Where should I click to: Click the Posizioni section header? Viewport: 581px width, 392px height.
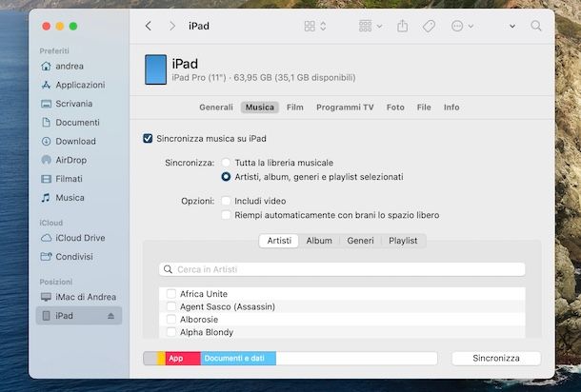pyautogui.click(x=56, y=282)
